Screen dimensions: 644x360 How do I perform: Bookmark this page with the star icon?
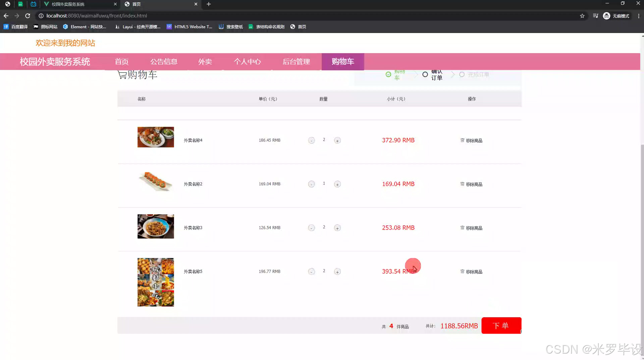pyautogui.click(x=583, y=16)
